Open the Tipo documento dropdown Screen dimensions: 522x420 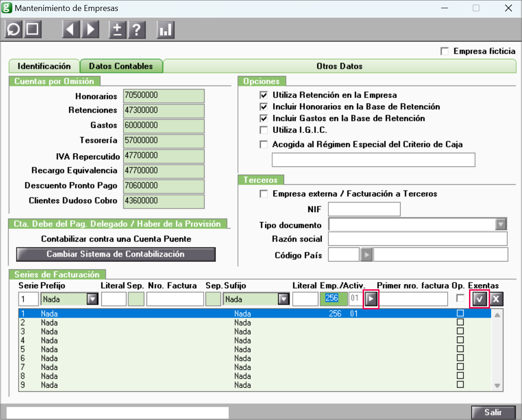tap(501, 224)
